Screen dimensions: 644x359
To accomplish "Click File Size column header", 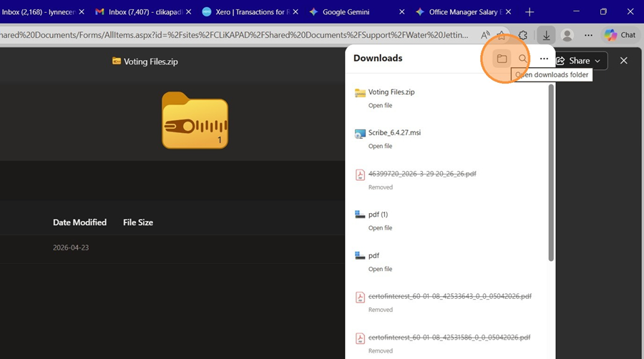I will click(138, 222).
